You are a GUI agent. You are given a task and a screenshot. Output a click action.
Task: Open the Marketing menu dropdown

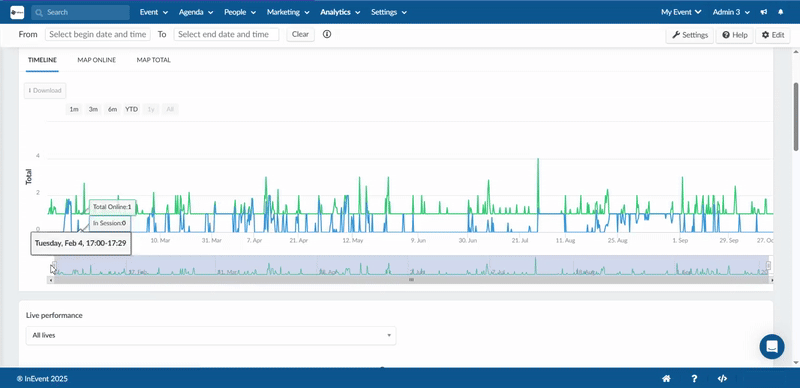click(x=288, y=12)
